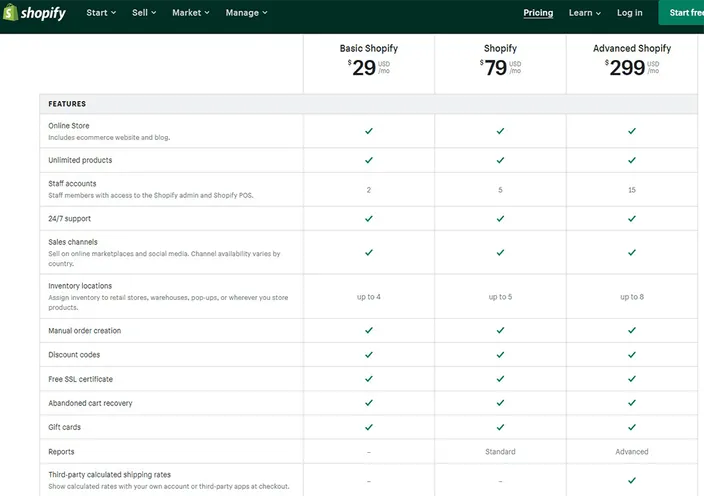The image size is (704, 496).
Task: Click the 'Advanced' Reports cell
Action: coord(632,452)
